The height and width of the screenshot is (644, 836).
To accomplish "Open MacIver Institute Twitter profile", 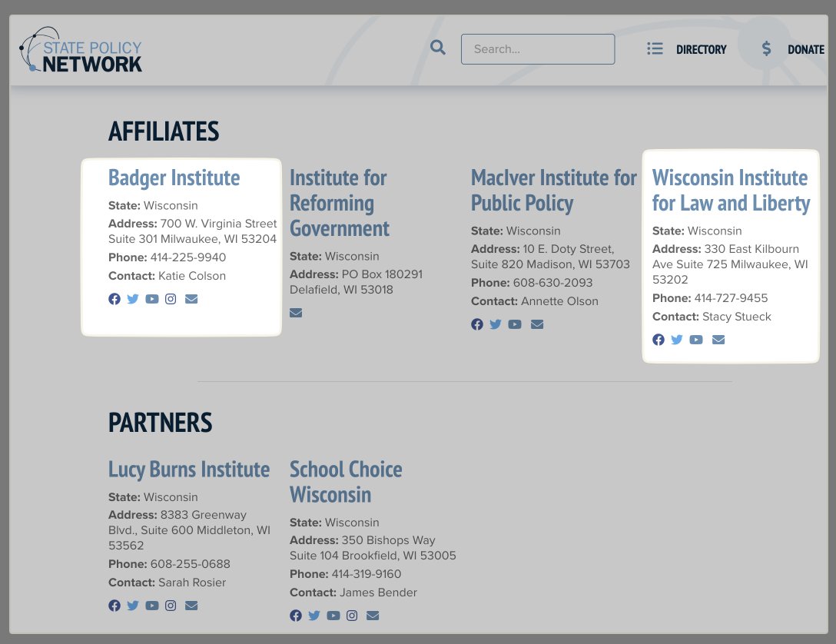I will [496, 324].
